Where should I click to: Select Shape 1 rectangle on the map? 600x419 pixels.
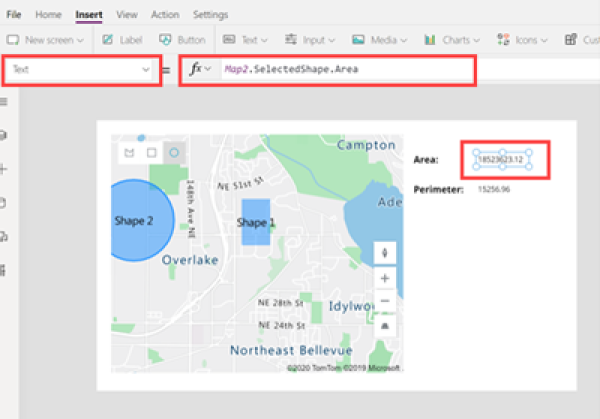[256, 222]
